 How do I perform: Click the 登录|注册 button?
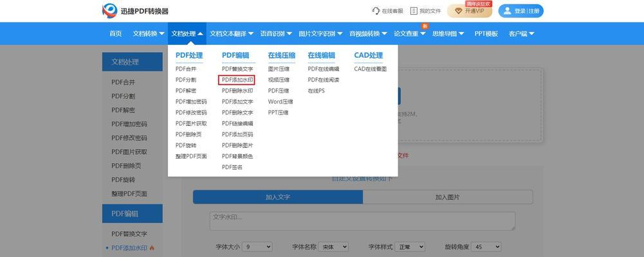[520, 11]
